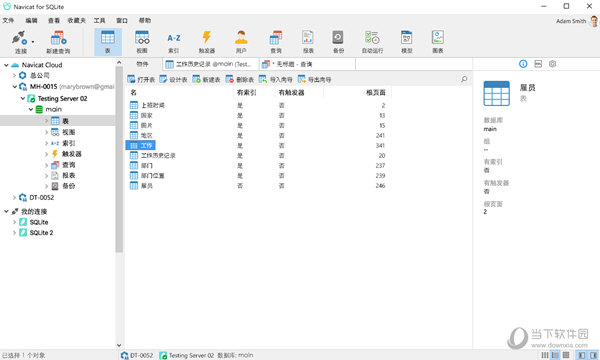Select the 上班时间 table row
The width and height of the screenshot is (600, 360).
[258, 105]
